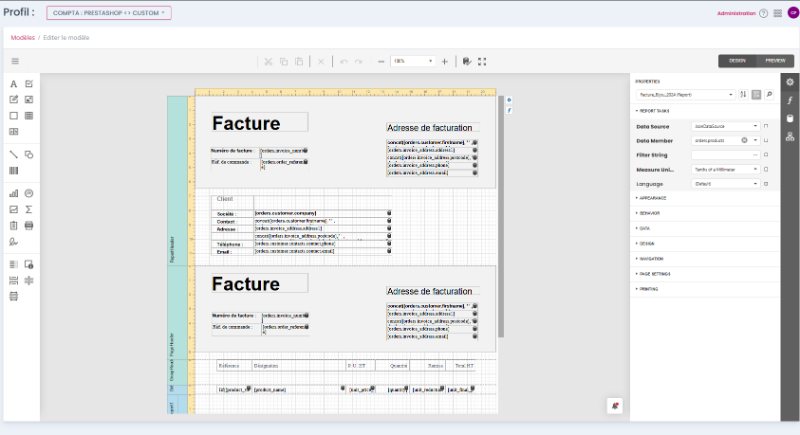This screenshot has width=800, height=435.
Task: Select the Shape toolbox control
Action: tap(29, 155)
